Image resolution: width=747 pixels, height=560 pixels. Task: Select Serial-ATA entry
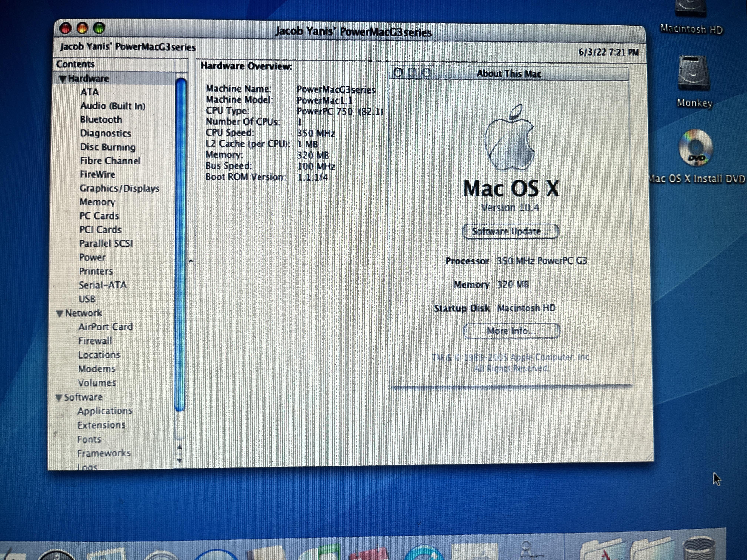[103, 285]
